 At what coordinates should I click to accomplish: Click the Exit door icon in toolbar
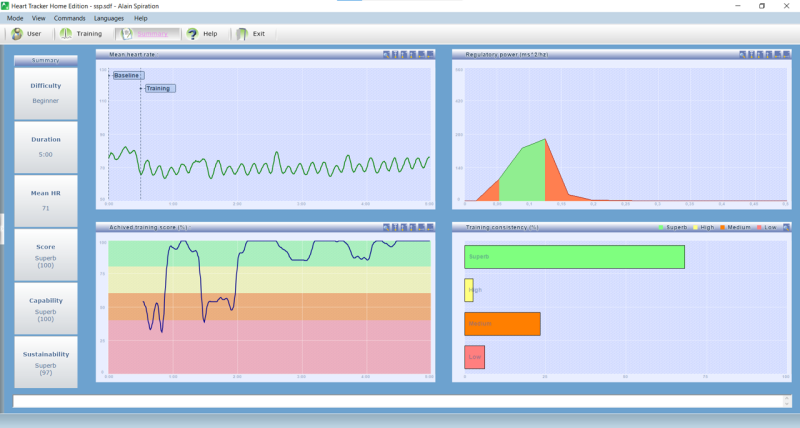(242, 34)
